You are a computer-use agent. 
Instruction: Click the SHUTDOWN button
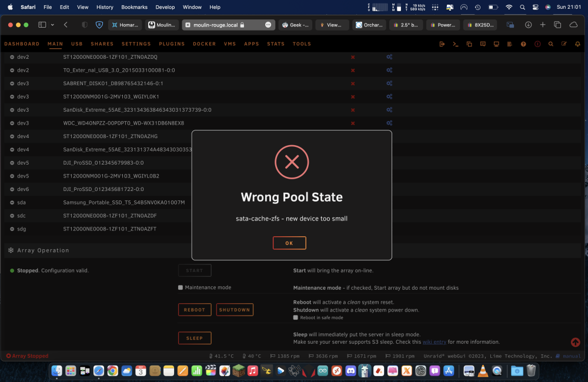click(235, 310)
